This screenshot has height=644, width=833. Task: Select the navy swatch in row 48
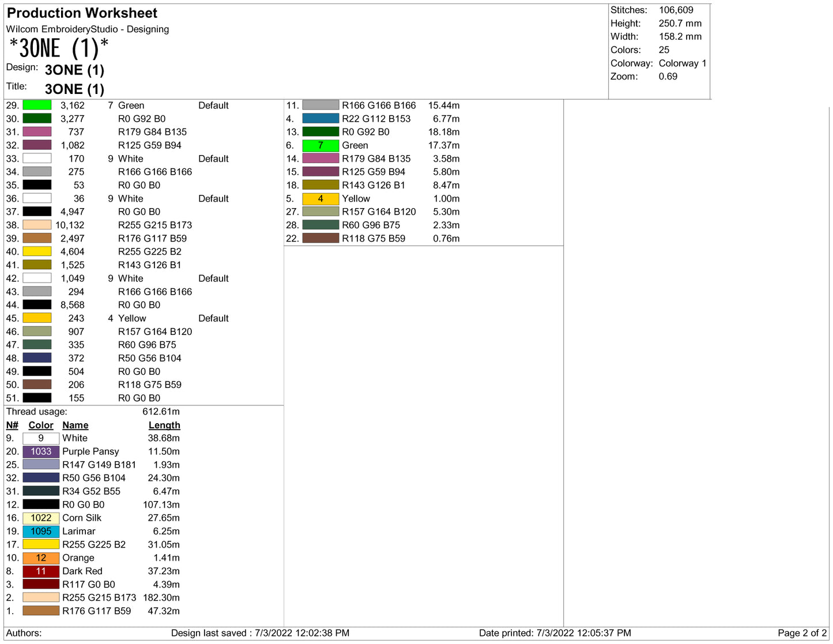[x=37, y=358]
